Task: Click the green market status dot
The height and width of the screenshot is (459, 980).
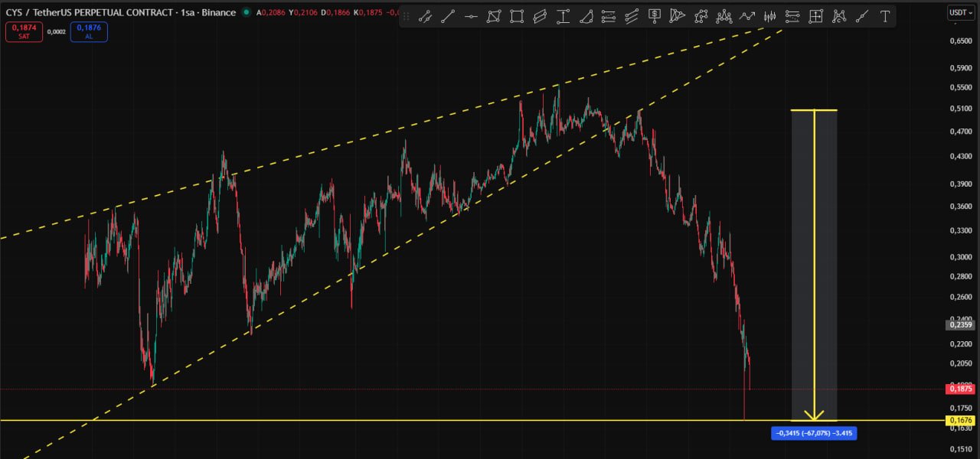Action: pyautogui.click(x=246, y=12)
